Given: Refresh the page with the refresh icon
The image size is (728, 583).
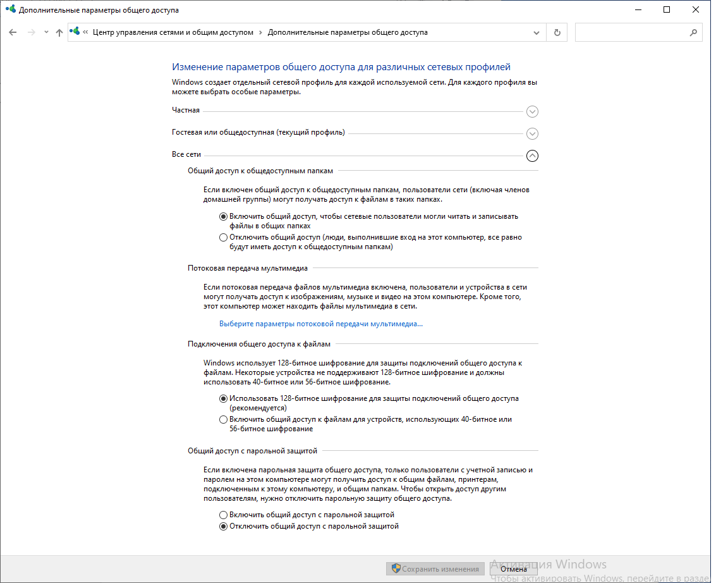Looking at the screenshot, I should coord(557,32).
